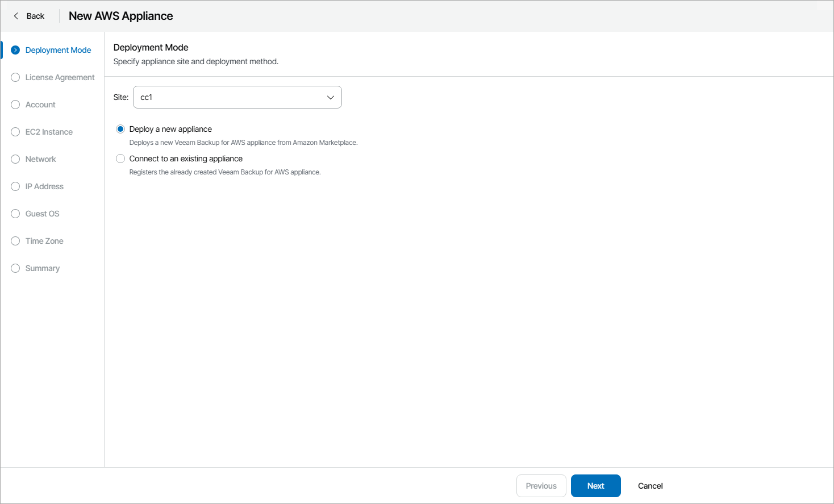
Task: Go to the Time Zone step
Action: tap(44, 241)
